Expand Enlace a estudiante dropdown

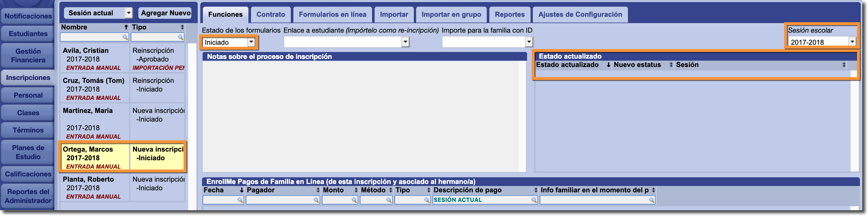click(405, 42)
